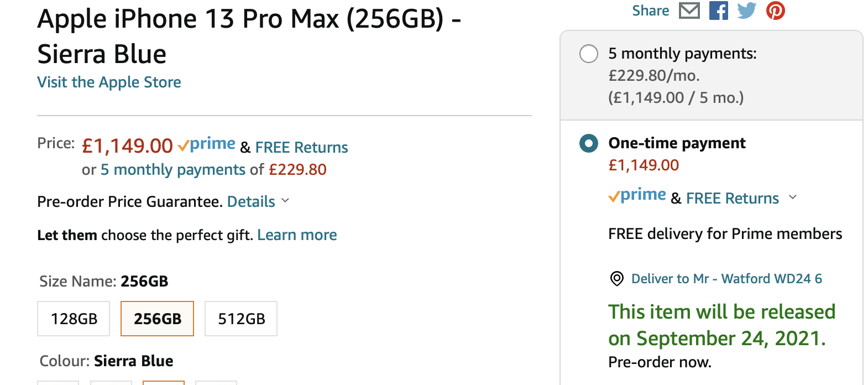Click the Prime logo under One-time payment
The width and height of the screenshot is (868, 385).
[x=637, y=196]
